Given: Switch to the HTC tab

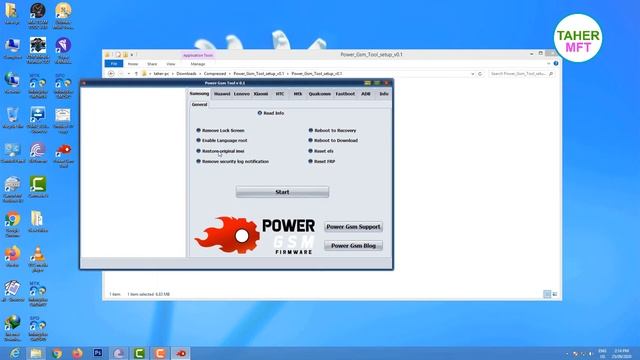Looking at the screenshot, I should (x=280, y=94).
